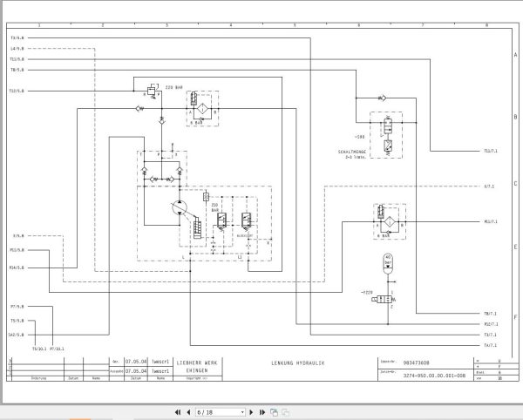Advance to the next page
This screenshot has width=523, height=420.
tap(252, 412)
